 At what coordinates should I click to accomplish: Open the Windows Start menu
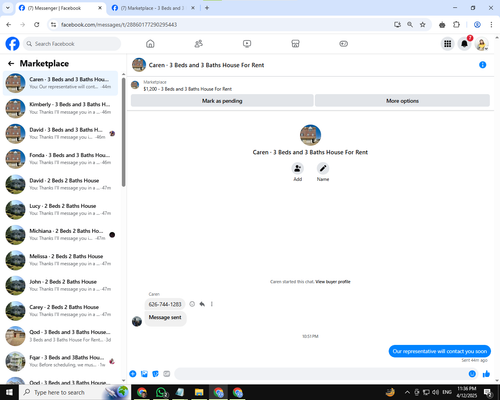pyautogui.click(x=9, y=392)
